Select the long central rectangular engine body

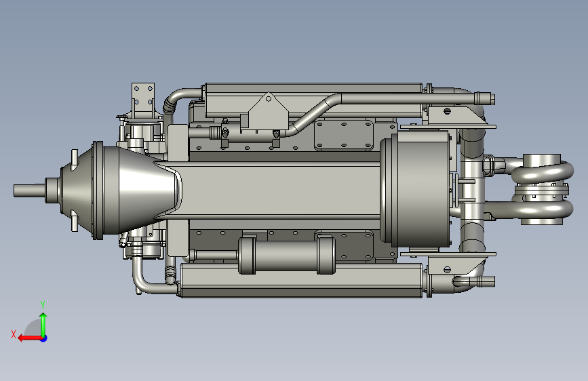279,190
